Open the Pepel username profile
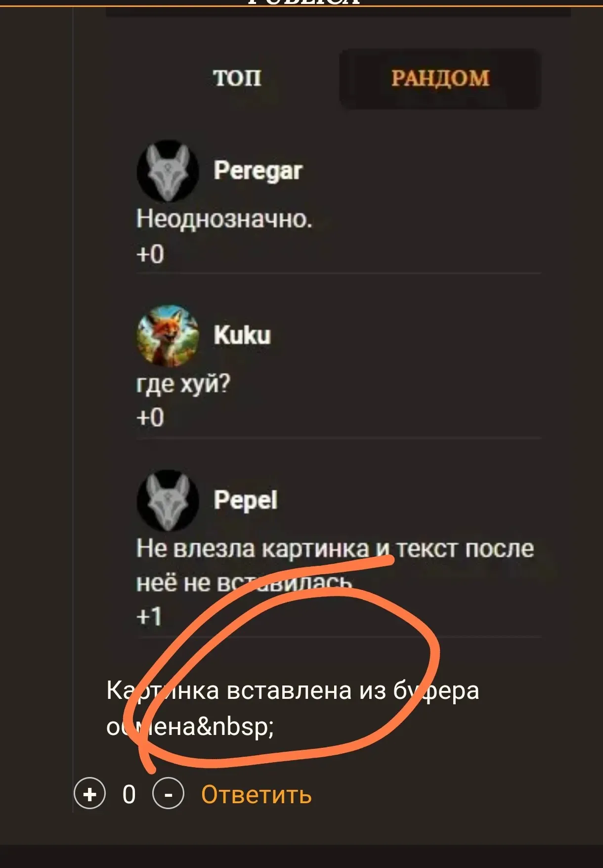The height and width of the screenshot is (868, 603). pos(245,500)
